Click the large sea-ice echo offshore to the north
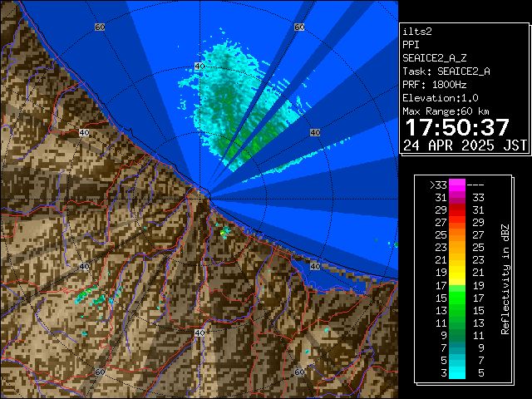The height and width of the screenshot is (399, 532). click(236, 106)
